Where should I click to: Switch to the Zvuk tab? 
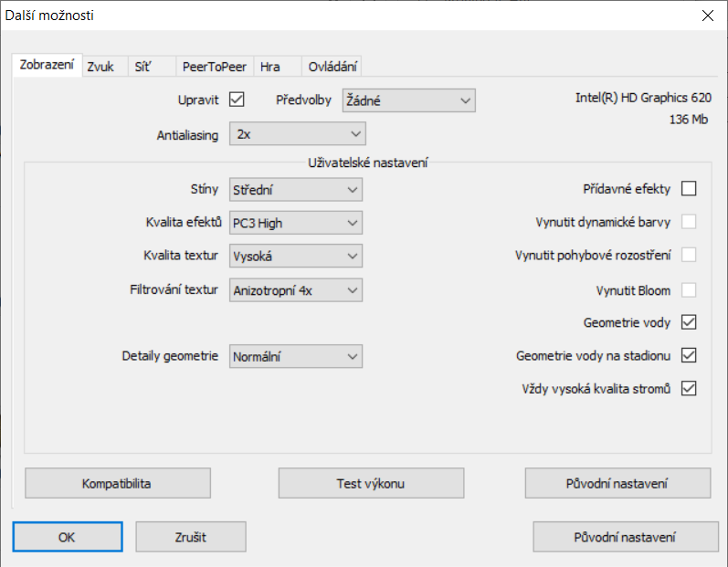(100, 67)
